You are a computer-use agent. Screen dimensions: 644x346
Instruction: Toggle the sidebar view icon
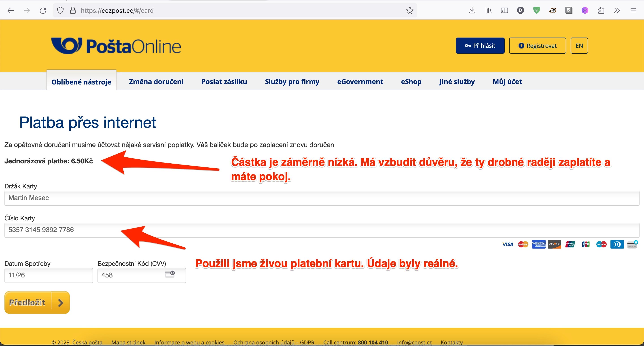[x=504, y=11]
